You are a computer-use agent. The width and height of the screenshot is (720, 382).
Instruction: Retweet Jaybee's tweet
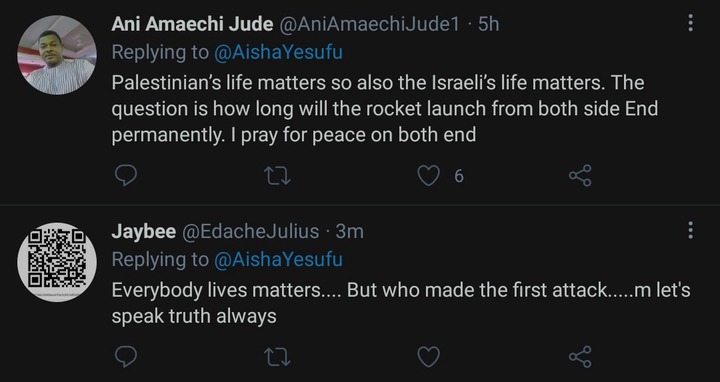[x=278, y=357]
